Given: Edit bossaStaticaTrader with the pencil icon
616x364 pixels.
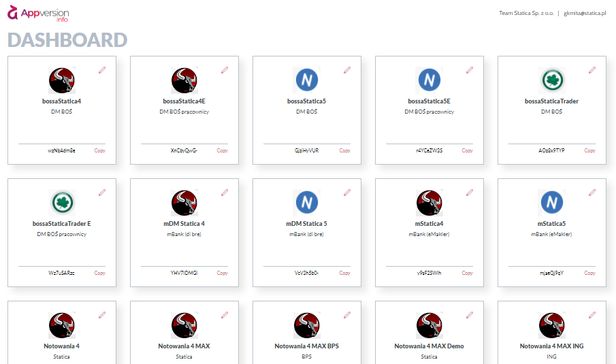Looking at the screenshot, I should click(x=592, y=70).
